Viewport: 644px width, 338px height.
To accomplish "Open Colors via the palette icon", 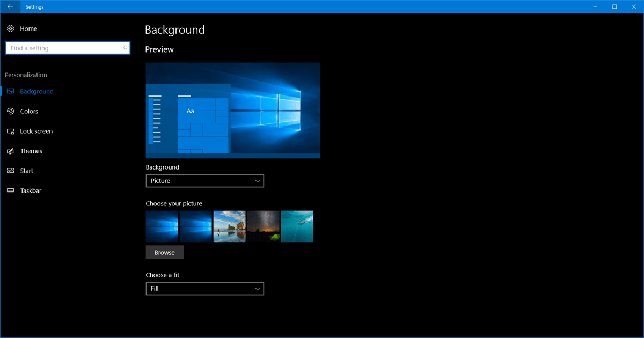I will [10, 112].
